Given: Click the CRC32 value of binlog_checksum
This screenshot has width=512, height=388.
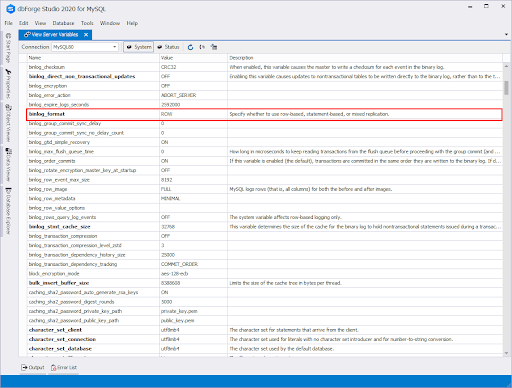Looking at the screenshot, I should [x=169, y=67].
